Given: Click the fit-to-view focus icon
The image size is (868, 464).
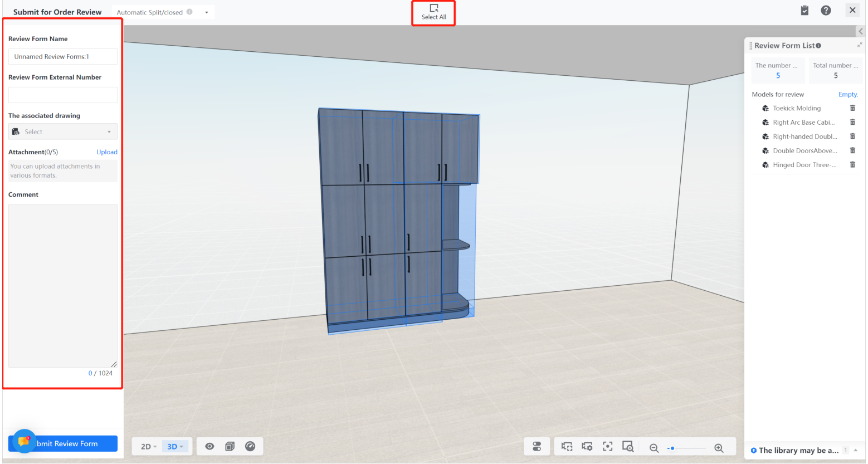Looking at the screenshot, I should tap(608, 447).
